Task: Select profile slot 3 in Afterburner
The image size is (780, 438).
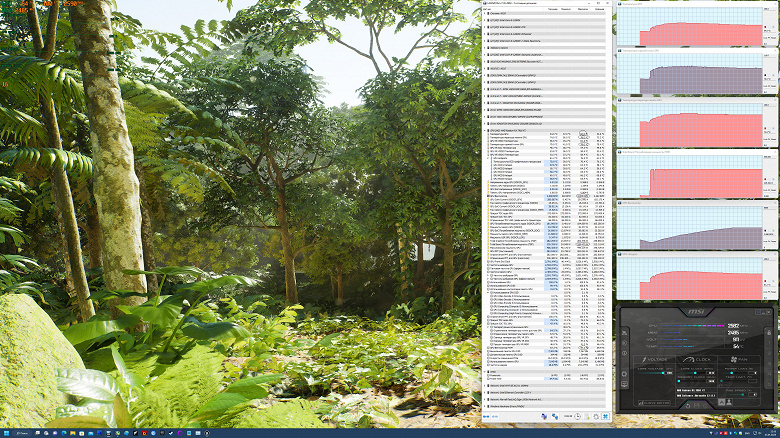Action: click(x=769, y=363)
